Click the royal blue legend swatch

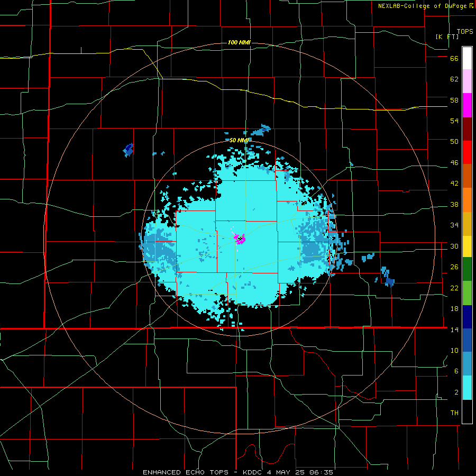pos(467,340)
